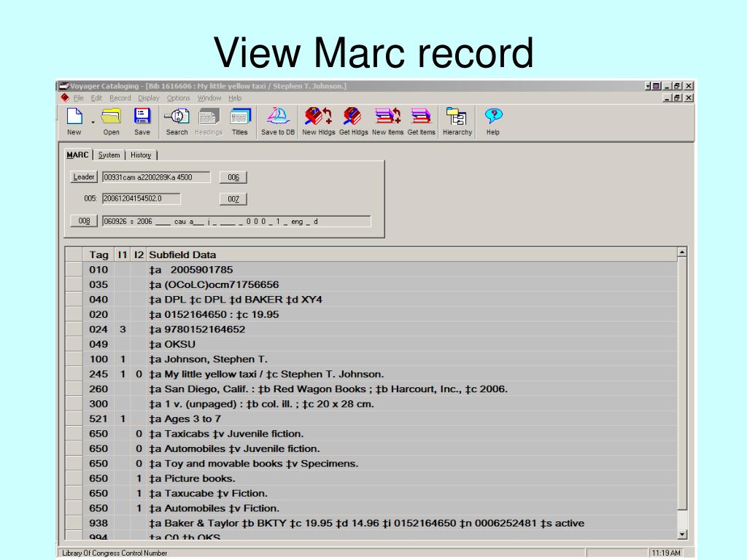Click the I1 indicator 3 on tag 024
The height and width of the screenshot is (560, 747).
point(123,330)
